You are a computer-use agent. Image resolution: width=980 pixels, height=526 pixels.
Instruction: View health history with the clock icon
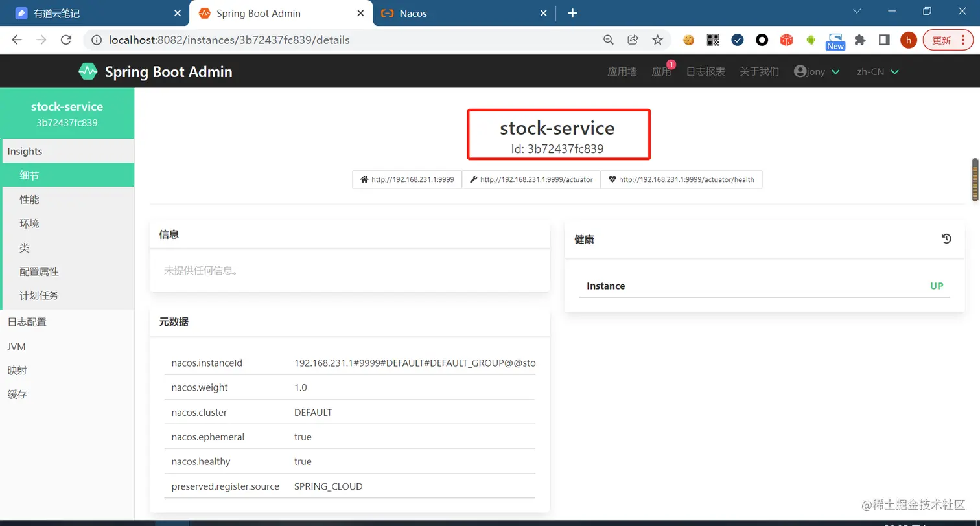pyautogui.click(x=946, y=239)
